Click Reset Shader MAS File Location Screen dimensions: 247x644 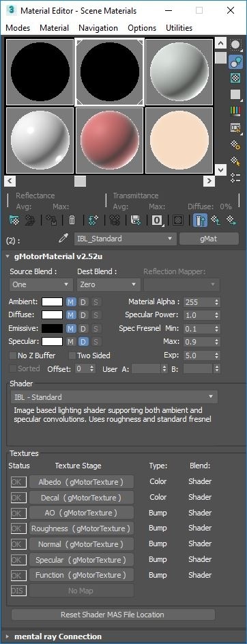[x=112, y=615]
